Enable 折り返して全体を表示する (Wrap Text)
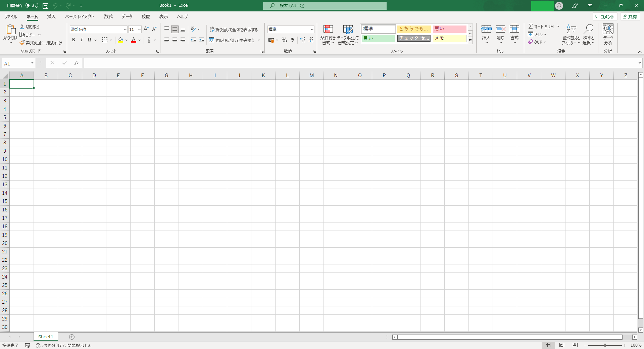The image size is (644, 349). tap(234, 29)
